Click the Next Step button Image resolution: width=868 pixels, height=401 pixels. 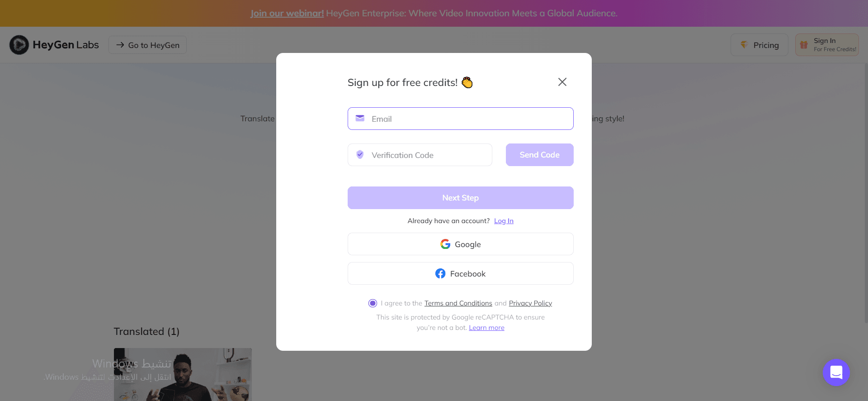coord(460,198)
